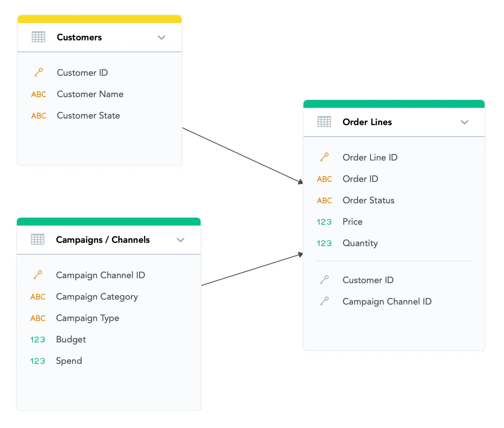Select the Spend field in Campaigns / Channels
Viewport: 504px width, 428px height.
(69, 361)
